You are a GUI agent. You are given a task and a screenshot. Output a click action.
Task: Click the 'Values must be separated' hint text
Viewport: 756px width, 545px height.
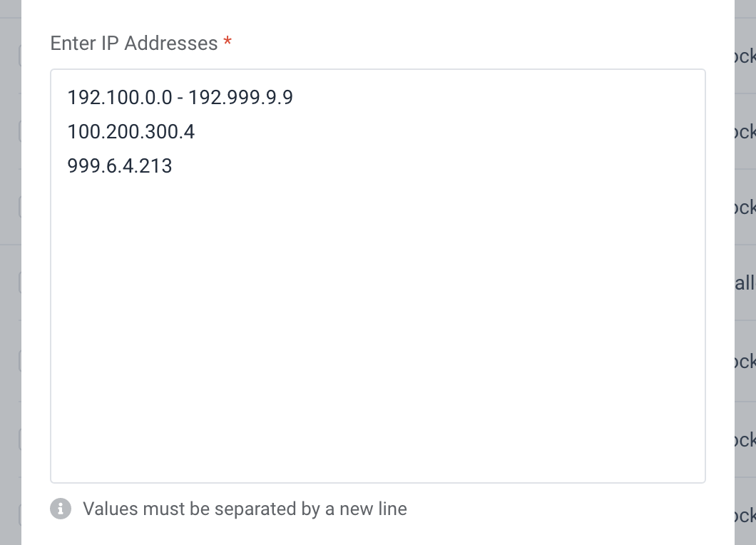pos(245,509)
